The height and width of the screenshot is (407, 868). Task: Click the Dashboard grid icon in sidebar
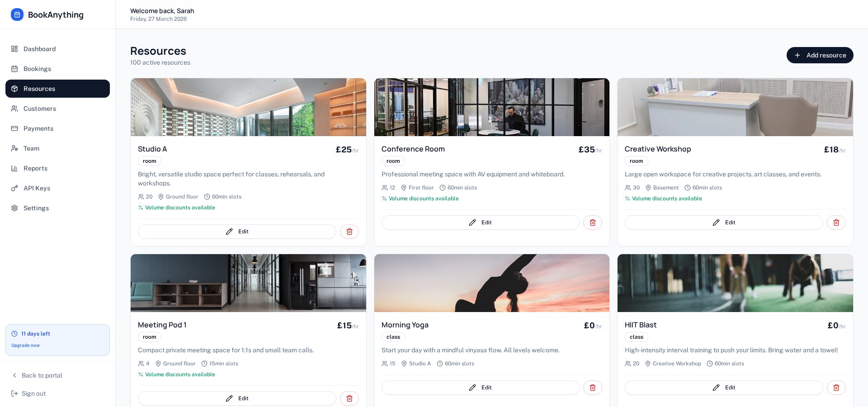pyautogui.click(x=14, y=49)
